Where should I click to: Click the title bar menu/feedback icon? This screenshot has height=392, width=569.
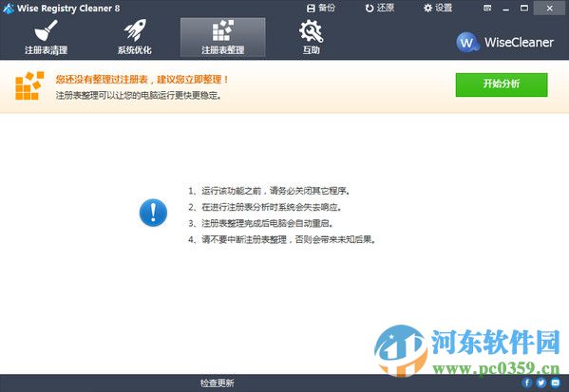(x=487, y=8)
